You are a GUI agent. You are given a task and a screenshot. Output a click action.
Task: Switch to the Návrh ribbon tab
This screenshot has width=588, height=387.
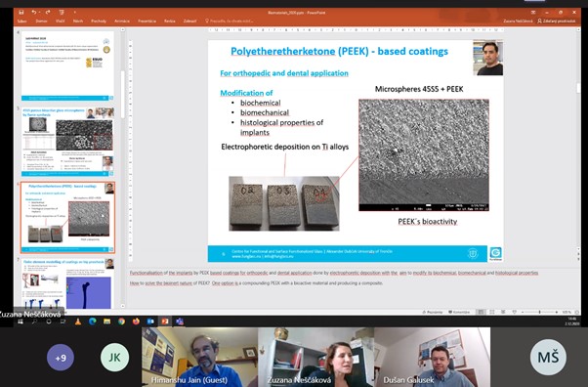(x=78, y=21)
